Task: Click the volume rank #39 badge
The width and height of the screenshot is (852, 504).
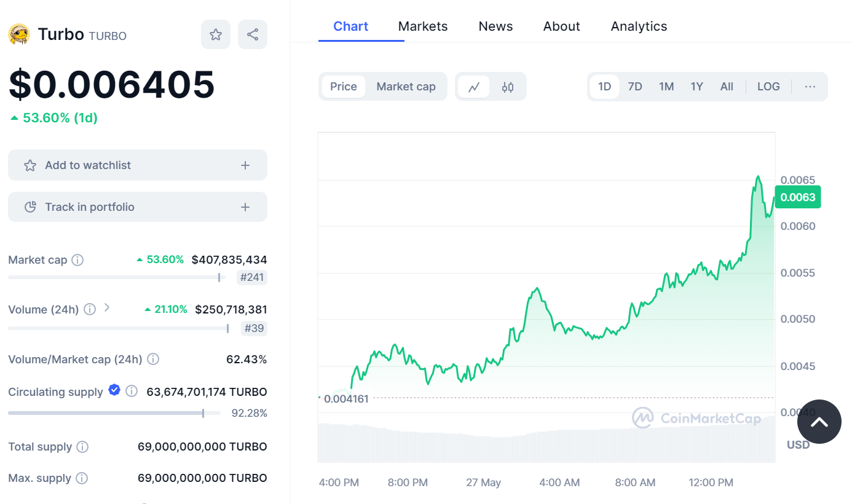Action: coord(254,328)
